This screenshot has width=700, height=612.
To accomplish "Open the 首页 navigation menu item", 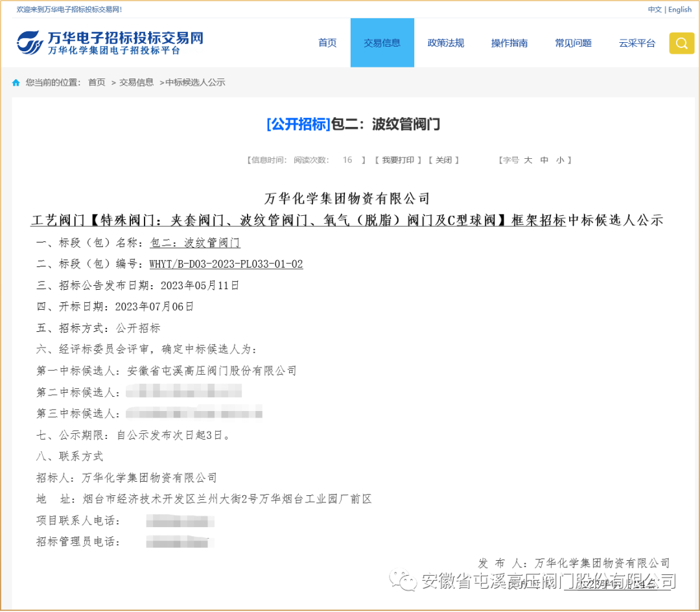I will click(327, 43).
